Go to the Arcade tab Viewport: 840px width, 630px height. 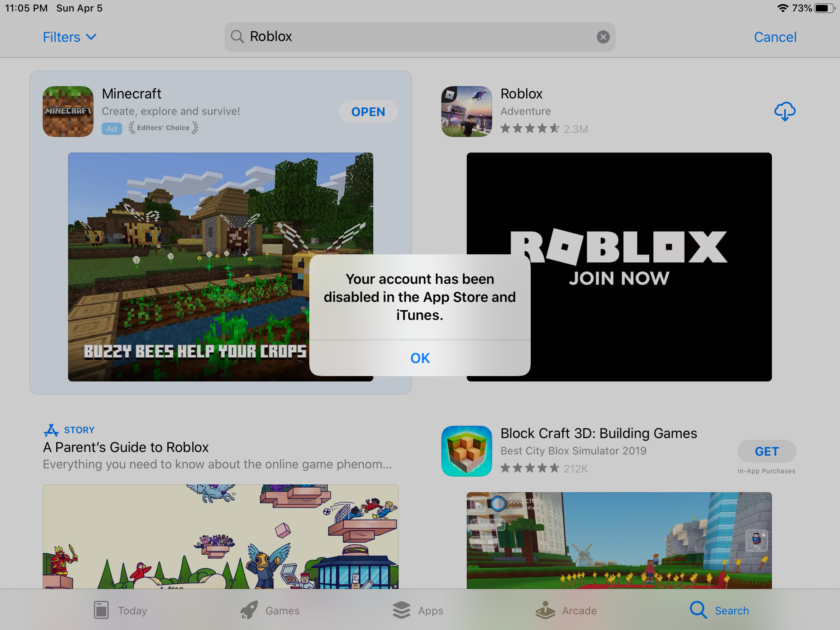pyautogui.click(x=566, y=610)
